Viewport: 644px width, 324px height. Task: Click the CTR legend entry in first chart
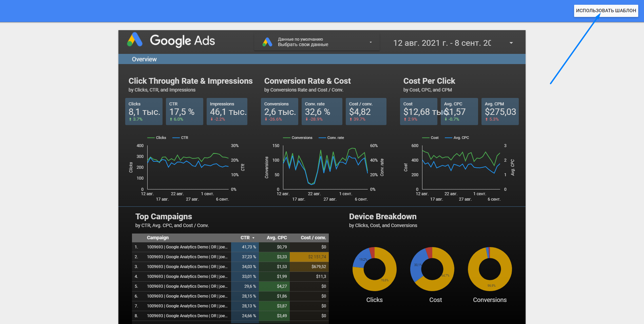point(181,138)
